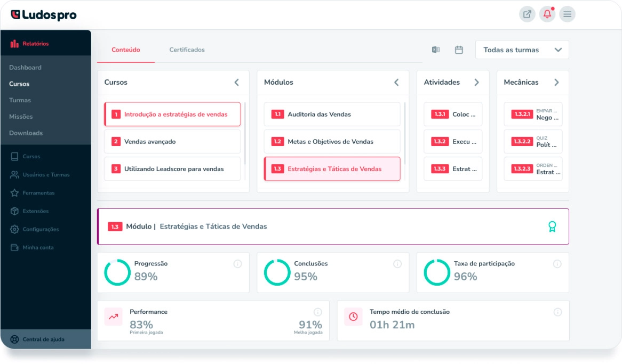Image resolution: width=622 pixels, height=364 pixels.
Task: Open Central de ajuda link
Action: point(43,339)
